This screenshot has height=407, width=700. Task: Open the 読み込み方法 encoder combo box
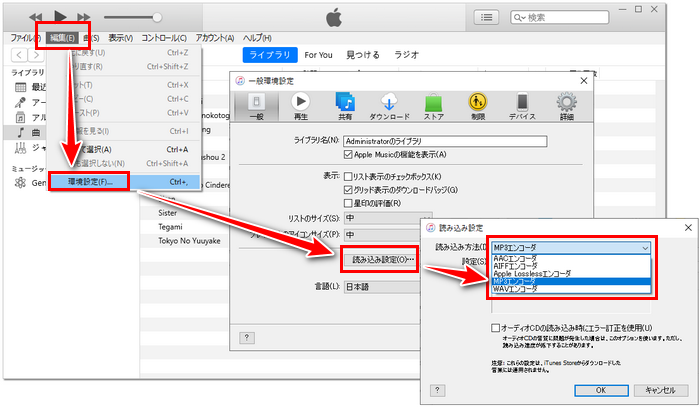click(571, 247)
